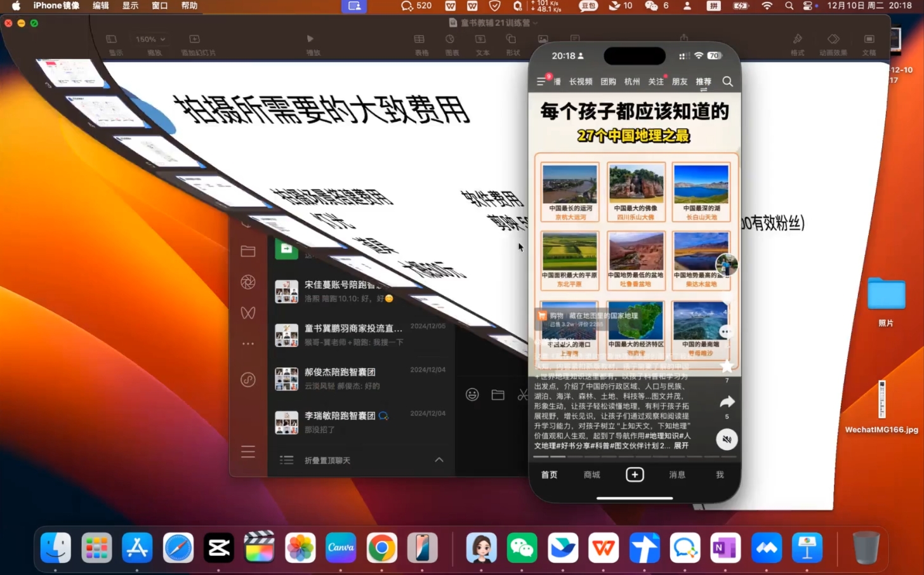This screenshot has height=575, width=924.
Task: Open the file folder icon in WeChat chat toolbar
Action: (x=498, y=395)
